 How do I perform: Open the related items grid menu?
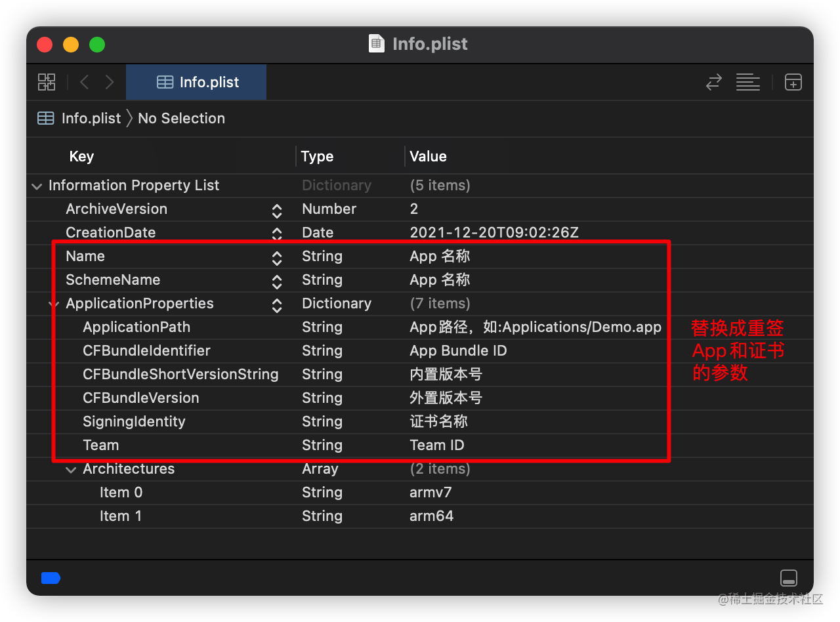[x=47, y=82]
